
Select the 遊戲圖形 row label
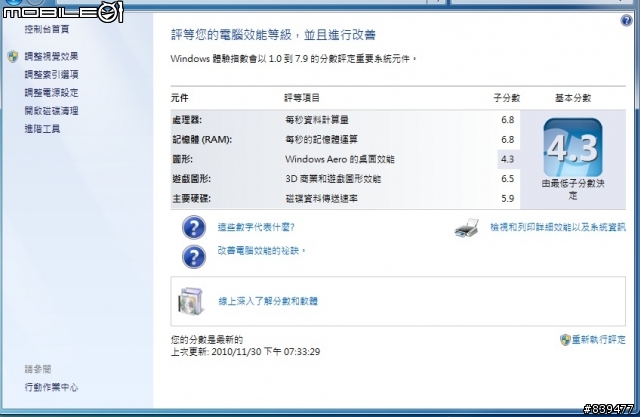tap(191, 179)
